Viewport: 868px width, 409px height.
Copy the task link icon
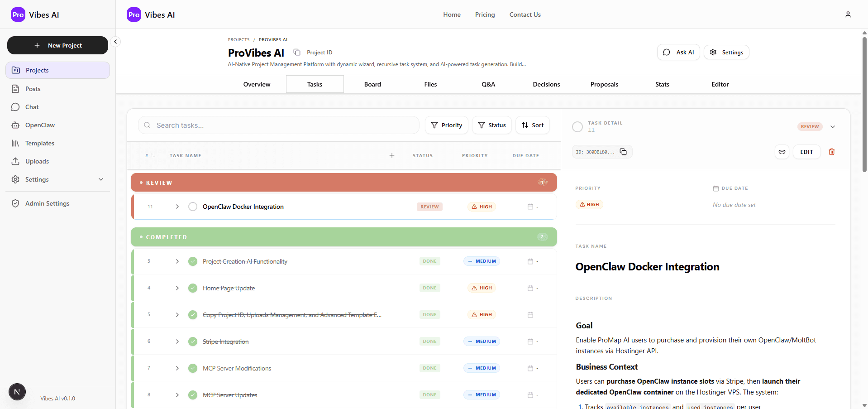click(x=782, y=152)
